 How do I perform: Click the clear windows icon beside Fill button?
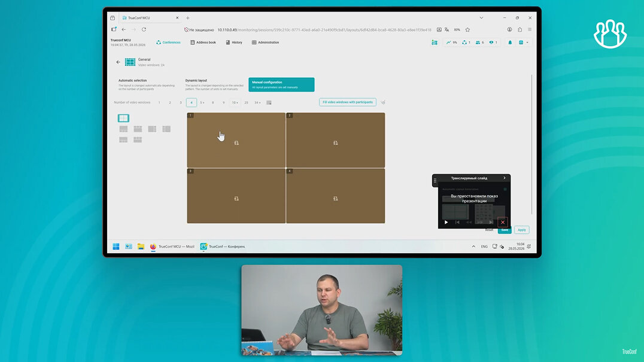(383, 102)
